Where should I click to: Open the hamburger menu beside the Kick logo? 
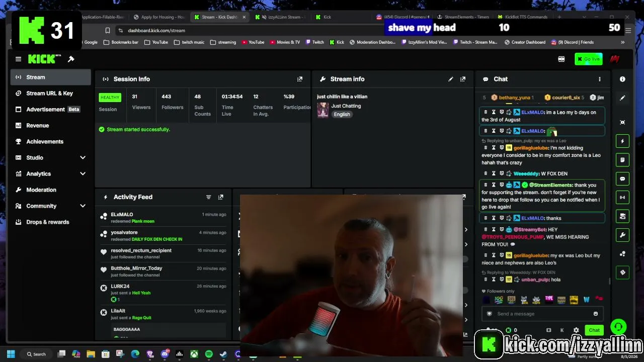coord(18,59)
